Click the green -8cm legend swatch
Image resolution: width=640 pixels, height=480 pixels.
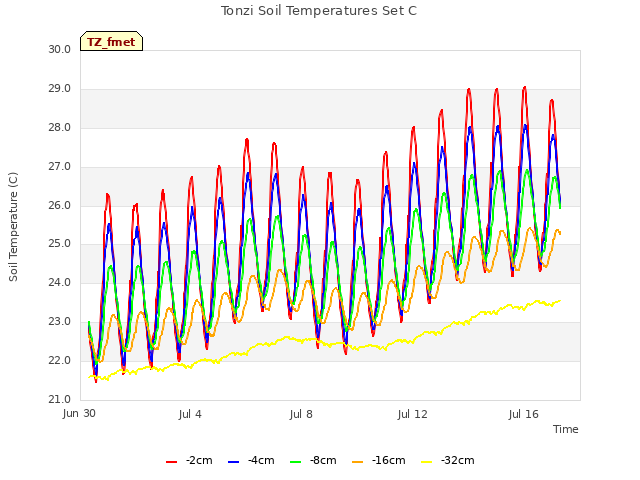(x=296, y=462)
